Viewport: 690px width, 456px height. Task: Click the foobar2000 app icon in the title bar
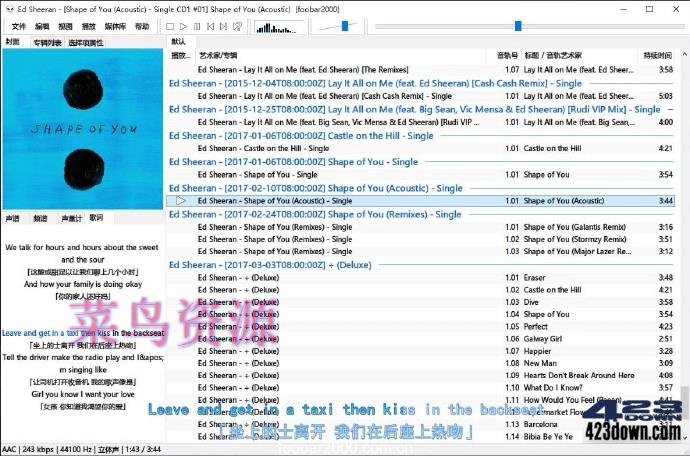(x=9, y=9)
